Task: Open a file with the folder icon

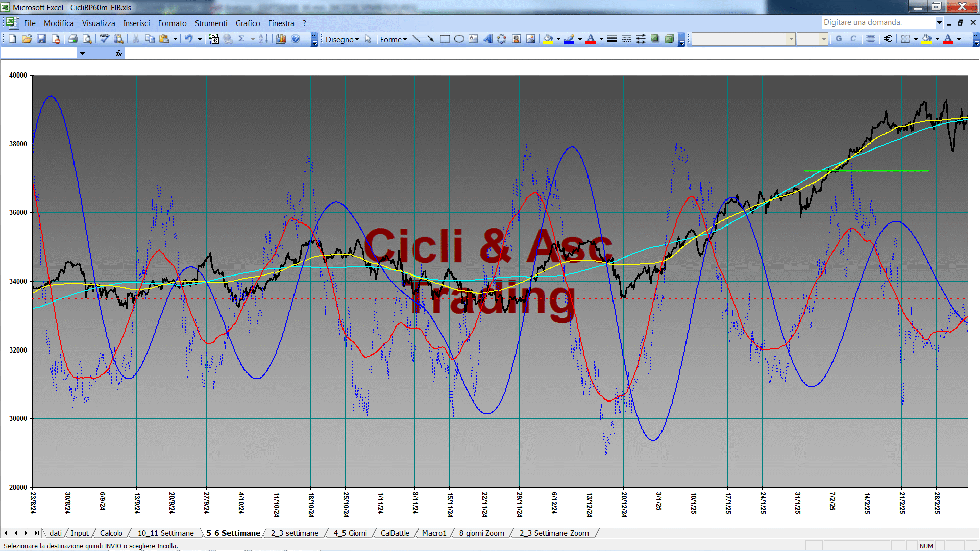Action: click(27, 39)
